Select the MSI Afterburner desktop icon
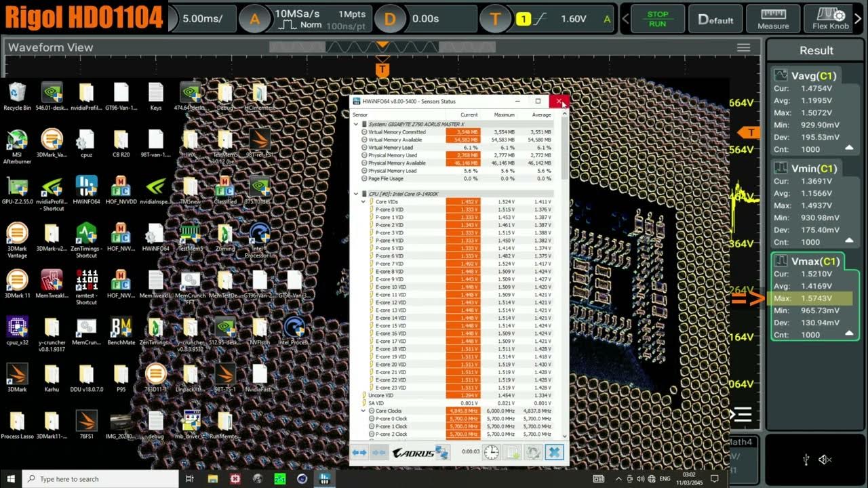 [x=18, y=146]
